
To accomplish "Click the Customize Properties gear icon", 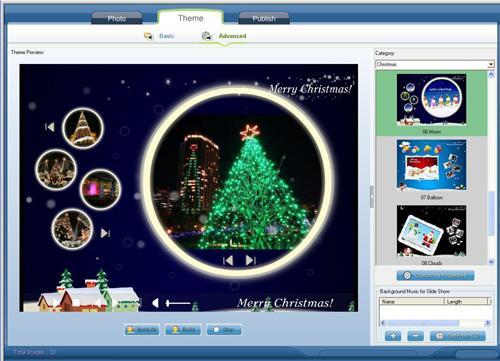I will [407, 275].
